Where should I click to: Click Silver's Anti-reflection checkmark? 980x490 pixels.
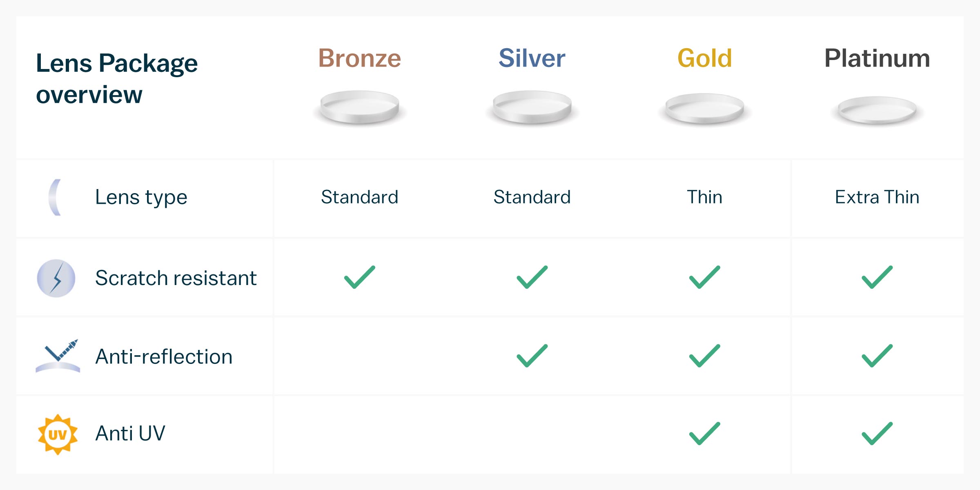[x=532, y=356]
